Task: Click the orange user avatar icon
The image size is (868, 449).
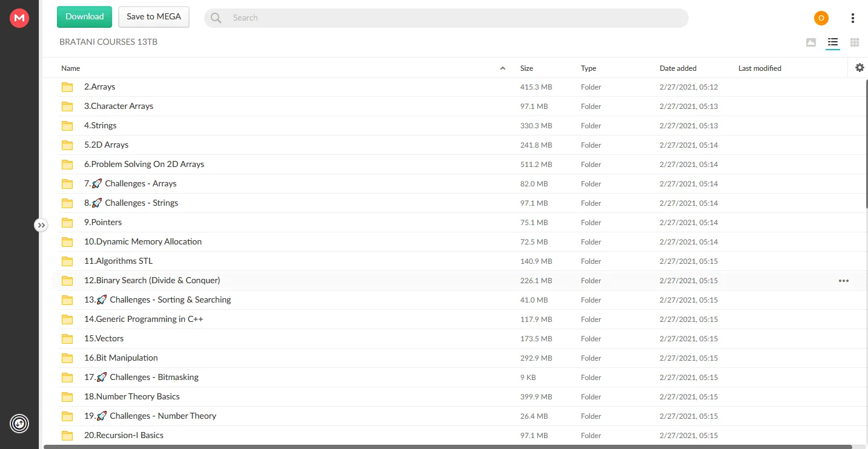Action: pos(821,18)
